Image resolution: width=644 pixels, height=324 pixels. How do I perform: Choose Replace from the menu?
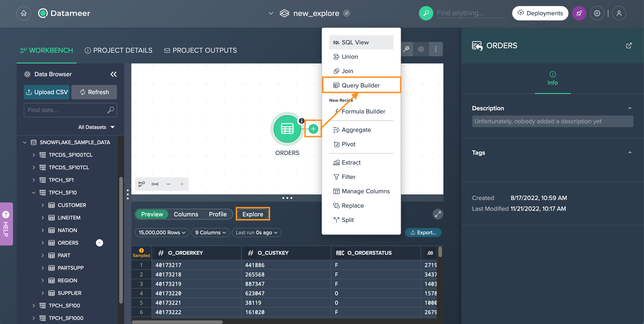(361, 206)
